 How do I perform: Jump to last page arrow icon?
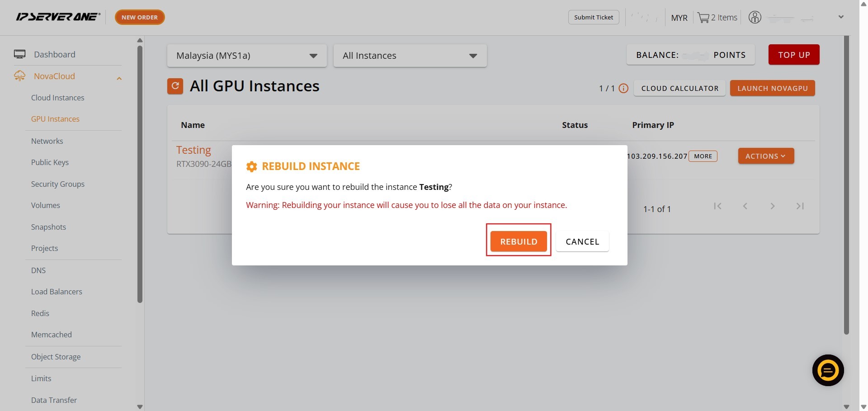[800, 206]
